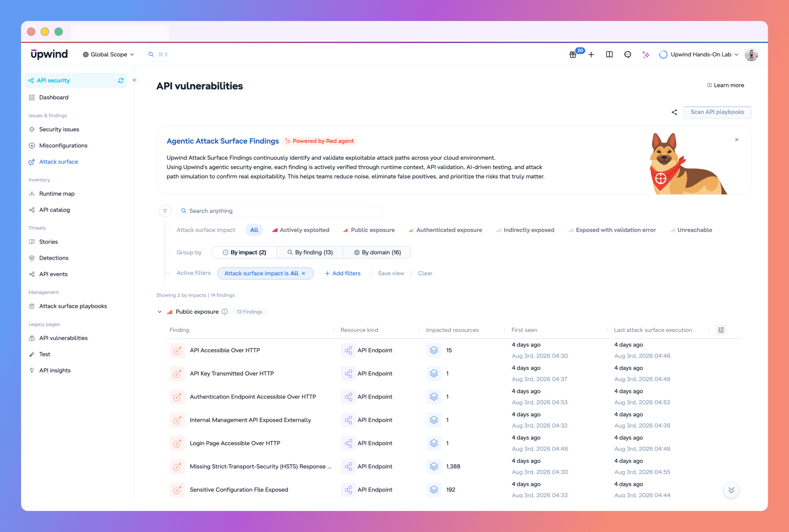The width and height of the screenshot is (789, 532).
Task: Sort by First seen column header
Action: pyautogui.click(x=524, y=330)
